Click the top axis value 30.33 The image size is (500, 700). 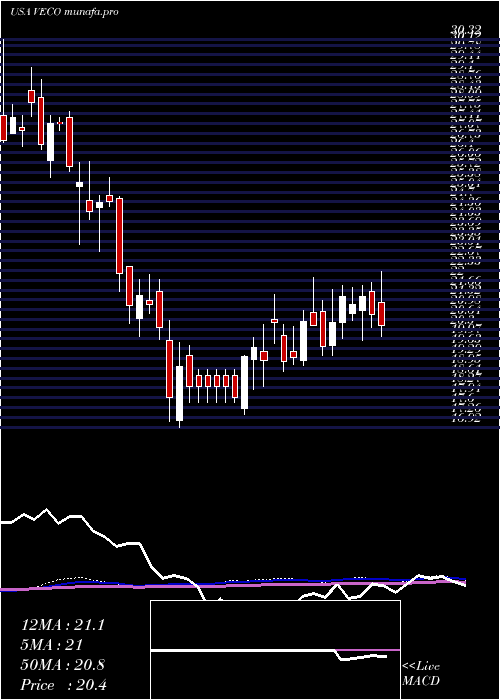[x=466, y=30]
